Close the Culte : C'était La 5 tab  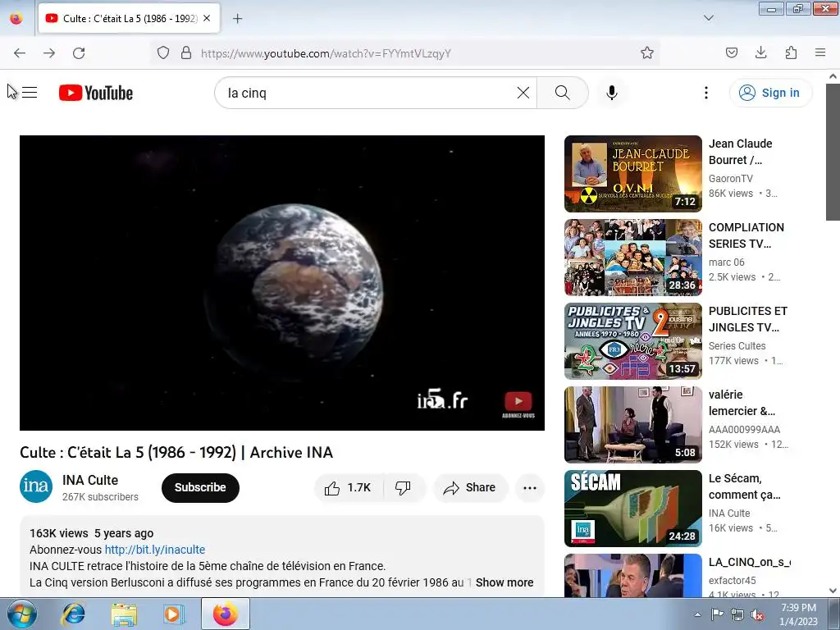pyautogui.click(x=207, y=18)
